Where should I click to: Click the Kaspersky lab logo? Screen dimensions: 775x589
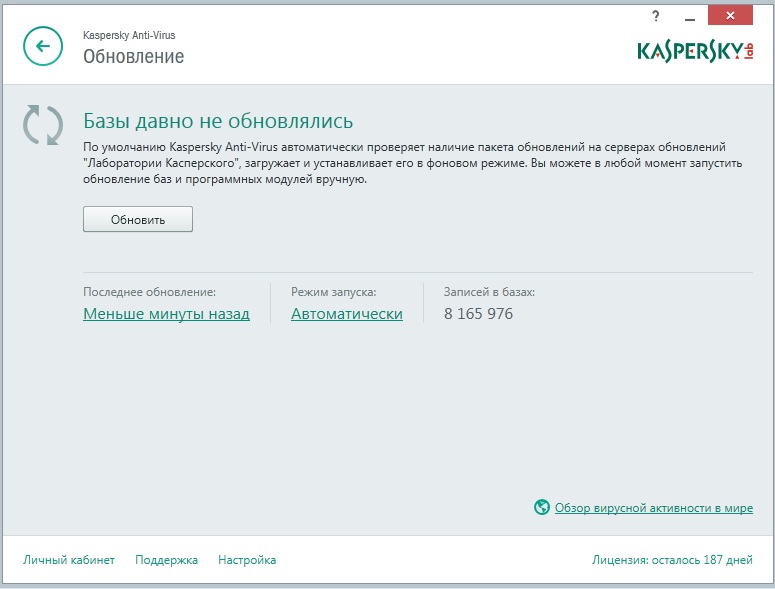tap(695, 51)
